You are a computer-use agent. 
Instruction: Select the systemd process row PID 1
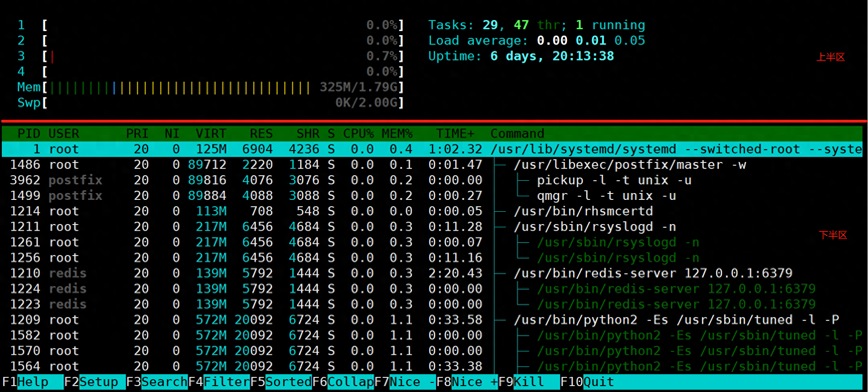432,149
